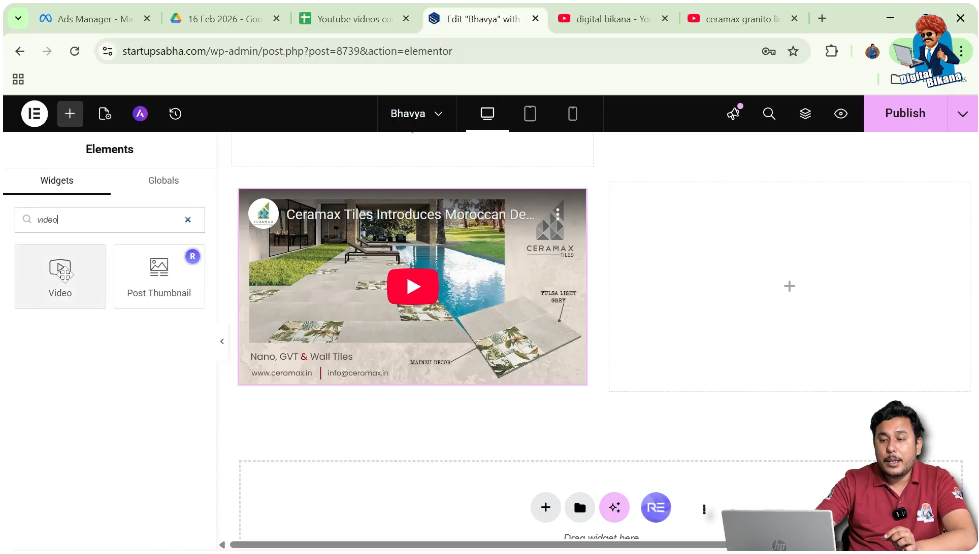979x554 pixels.
Task: Switch to the Globals tab
Action: pos(164,181)
